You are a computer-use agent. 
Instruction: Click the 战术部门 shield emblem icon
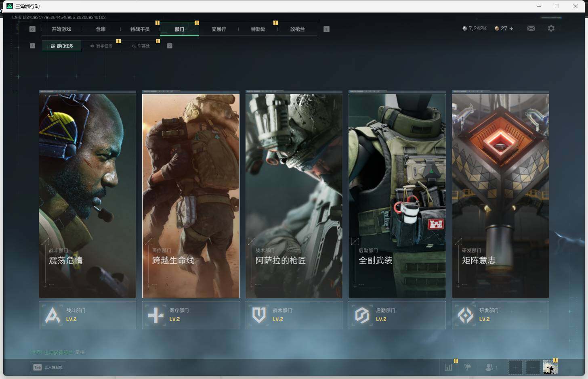(259, 315)
